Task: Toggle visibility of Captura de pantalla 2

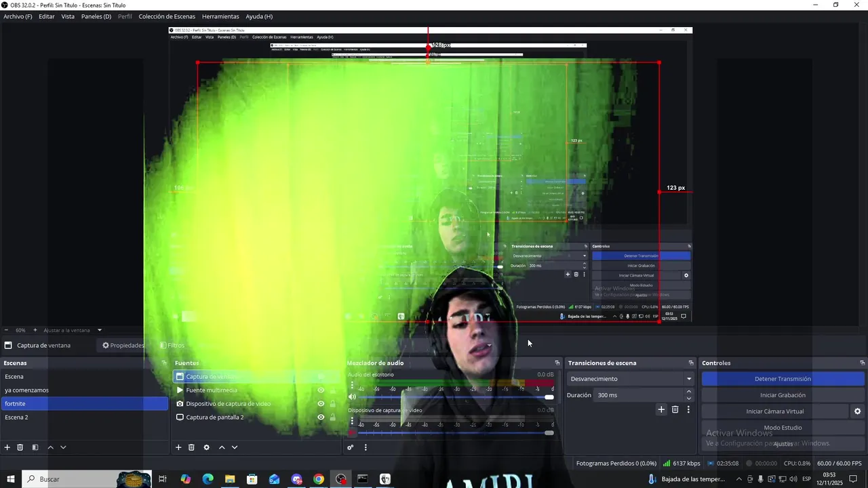Action: 321,418
